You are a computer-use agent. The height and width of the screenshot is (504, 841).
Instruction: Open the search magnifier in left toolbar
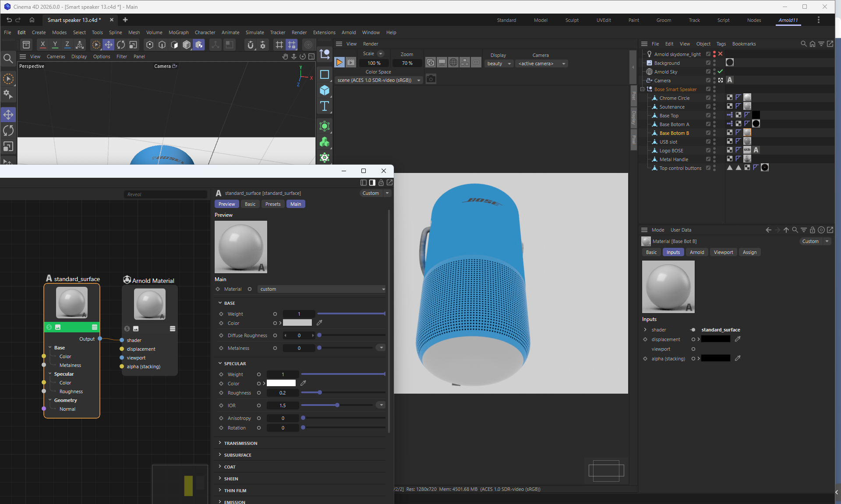click(8, 58)
